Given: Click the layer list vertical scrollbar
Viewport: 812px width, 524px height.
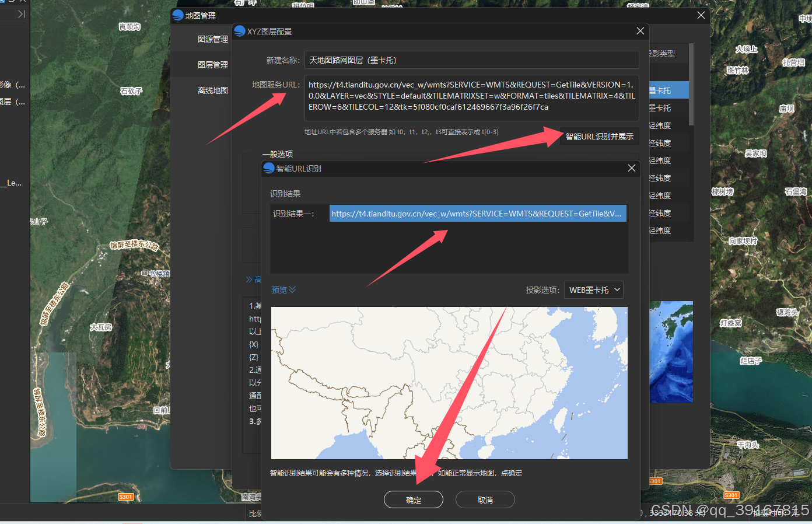Looking at the screenshot, I should 691,84.
